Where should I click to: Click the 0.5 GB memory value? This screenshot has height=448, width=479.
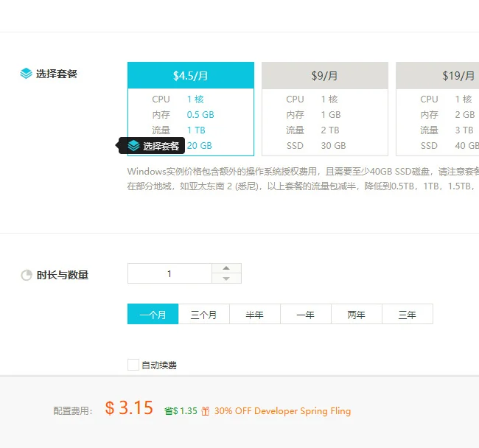[200, 114]
